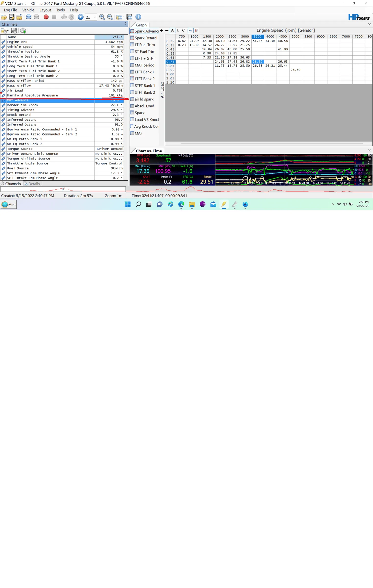Viewport: 373px width, 588px height.
Task: Start recording with the red record button
Action: tap(46, 17)
